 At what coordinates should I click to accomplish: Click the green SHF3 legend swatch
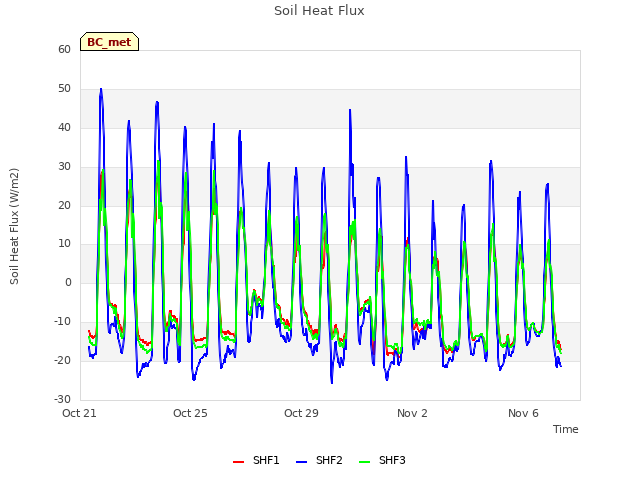(364, 462)
